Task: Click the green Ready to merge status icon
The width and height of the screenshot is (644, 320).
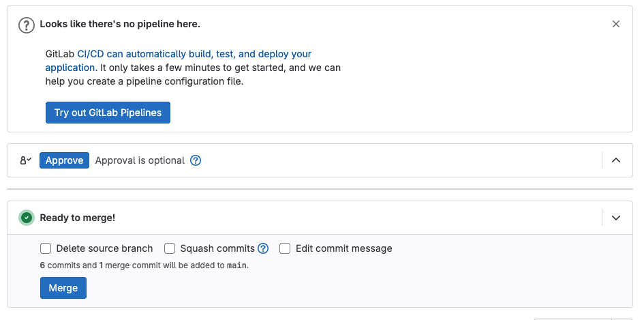Action: pos(27,218)
